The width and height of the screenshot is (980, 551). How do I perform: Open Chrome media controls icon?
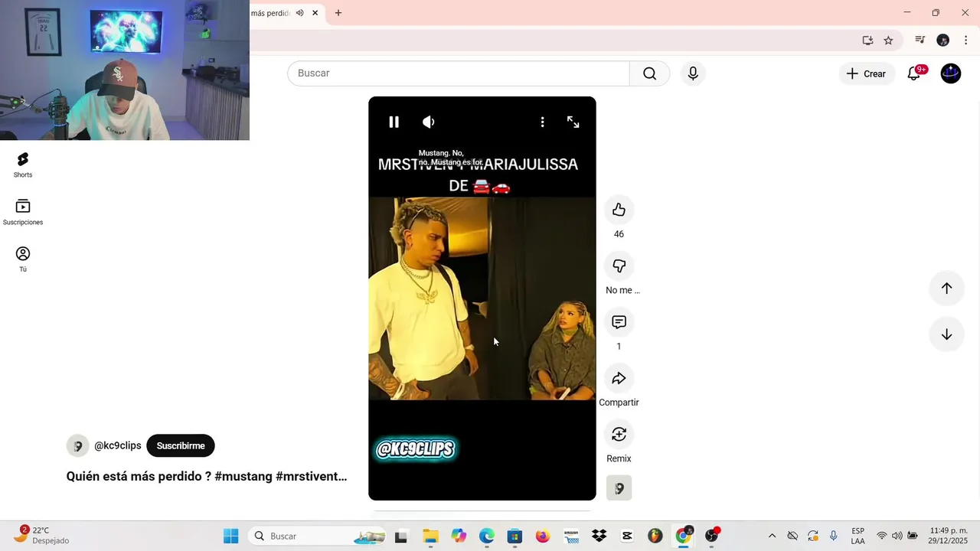coord(920,41)
